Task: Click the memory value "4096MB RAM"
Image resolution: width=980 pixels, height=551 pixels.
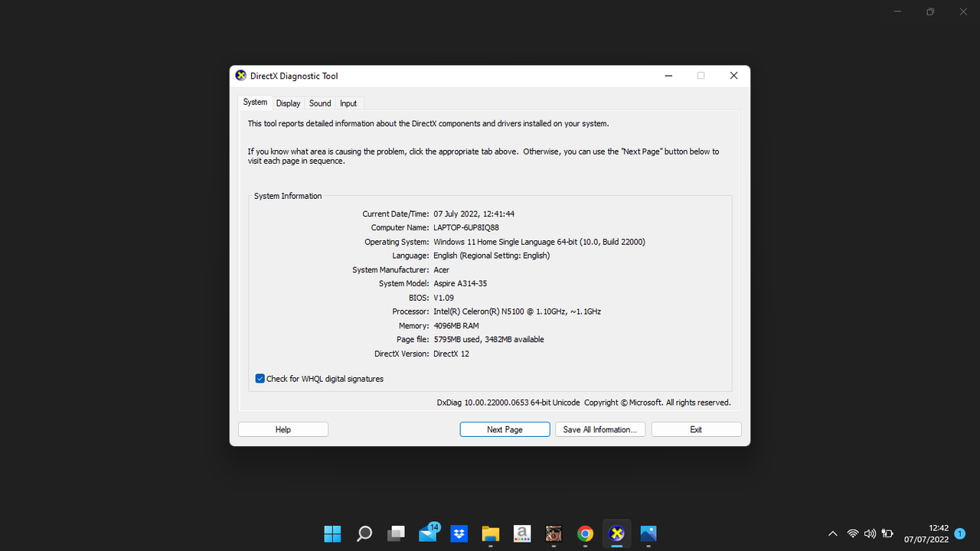Action: pyautogui.click(x=456, y=325)
